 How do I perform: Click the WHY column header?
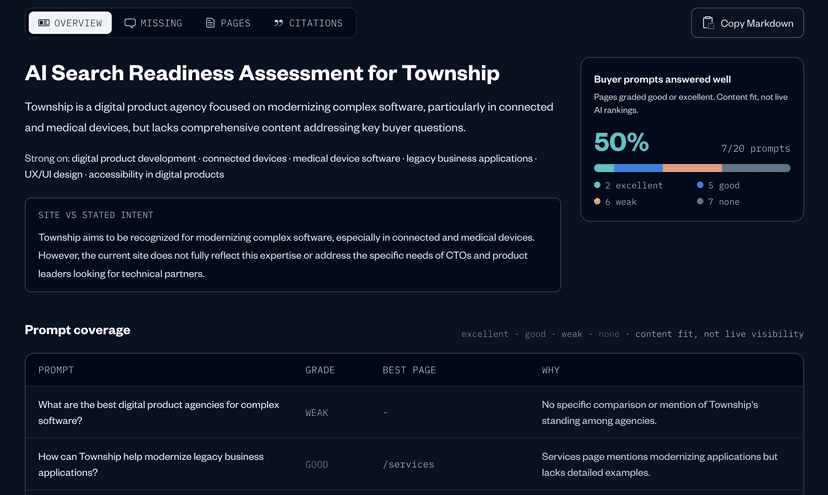click(550, 370)
